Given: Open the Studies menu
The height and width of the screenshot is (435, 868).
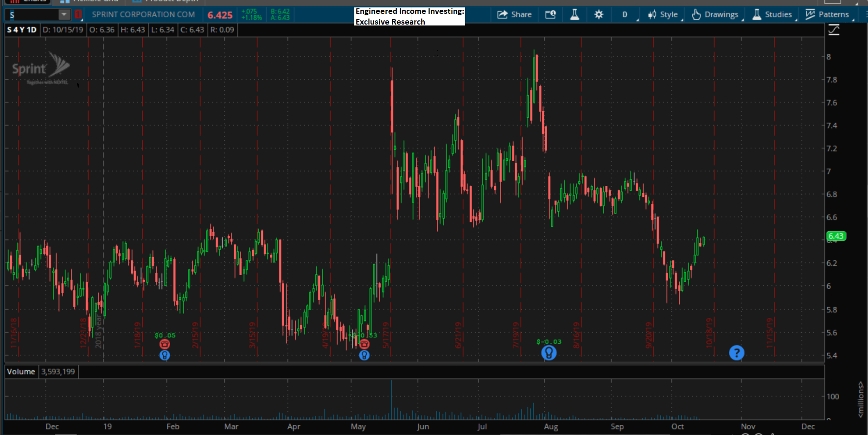Looking at the screenshot, I should point(772,14).
